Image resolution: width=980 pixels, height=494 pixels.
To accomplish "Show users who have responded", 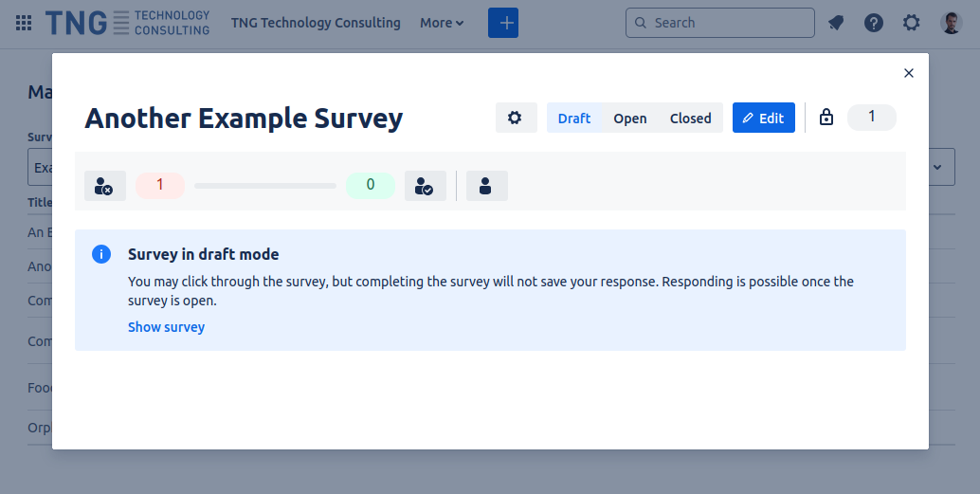I will tap(426, 186).
